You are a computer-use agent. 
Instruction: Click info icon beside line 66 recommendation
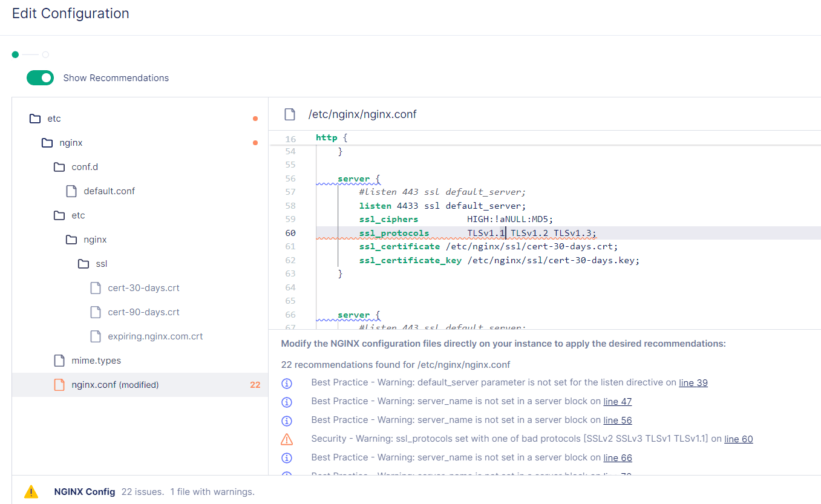pos(287,458)
